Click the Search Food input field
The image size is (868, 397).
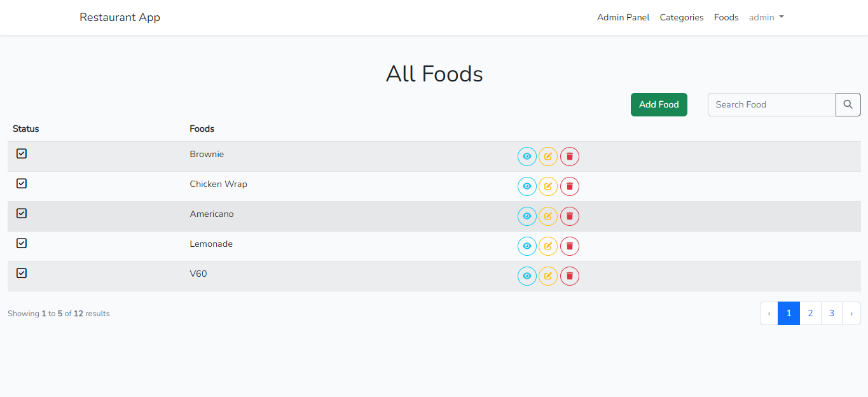tap(771, 104)
